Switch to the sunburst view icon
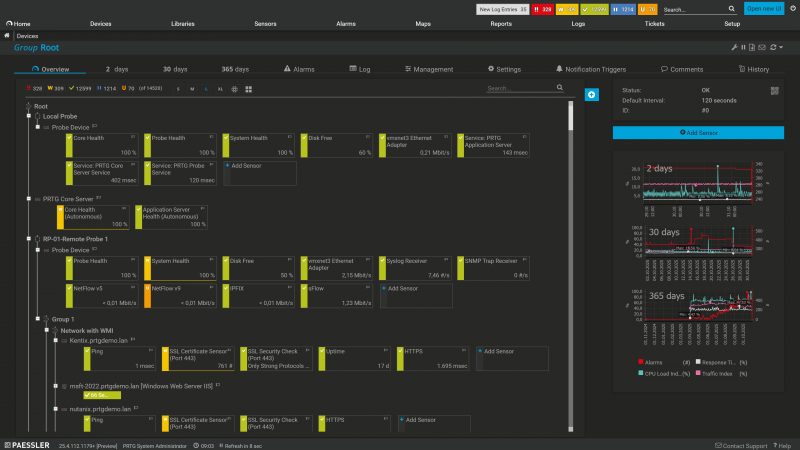The image size is (800, 450). tap(234, 89)
